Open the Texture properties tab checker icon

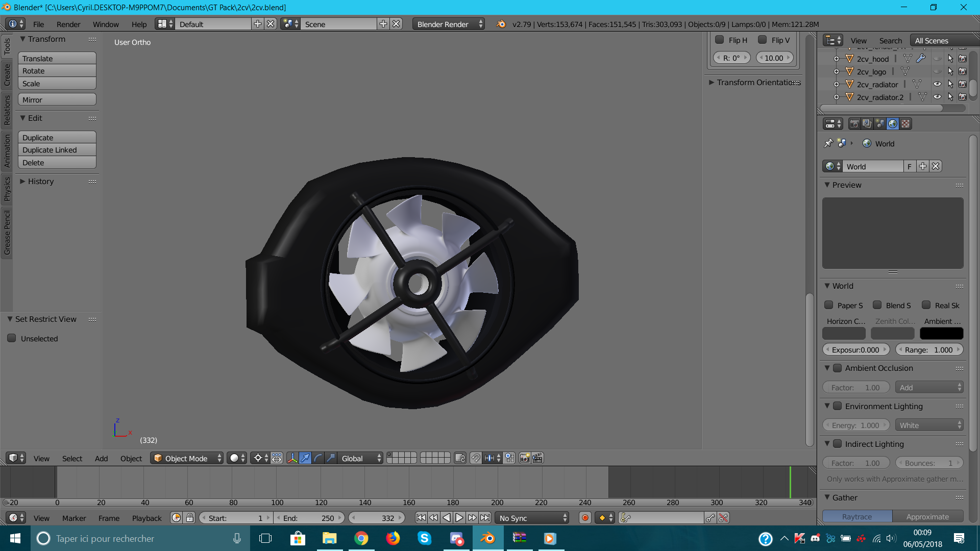(905, 124)
